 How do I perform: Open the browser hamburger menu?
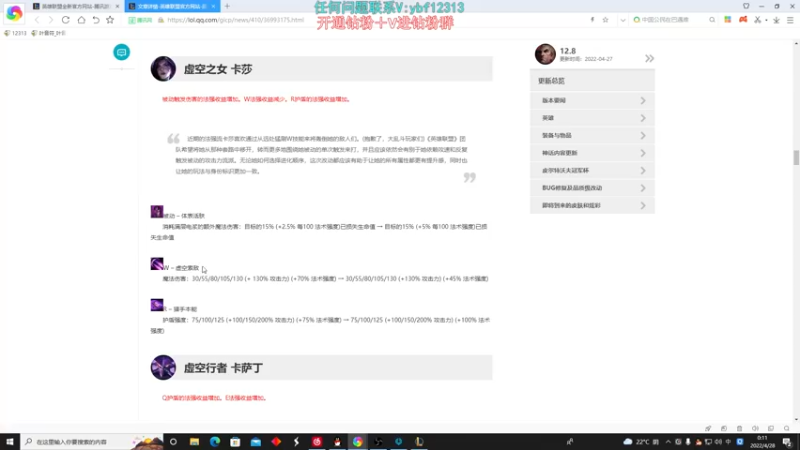[x=790, y=20]
